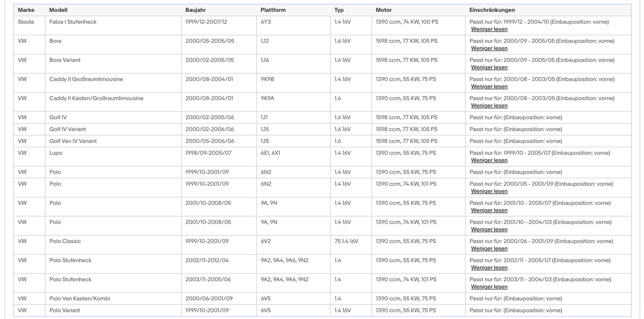Click 'Weniger lesen' for Polo Stufenheck 2002/11-2012/04

pos(489,268)
